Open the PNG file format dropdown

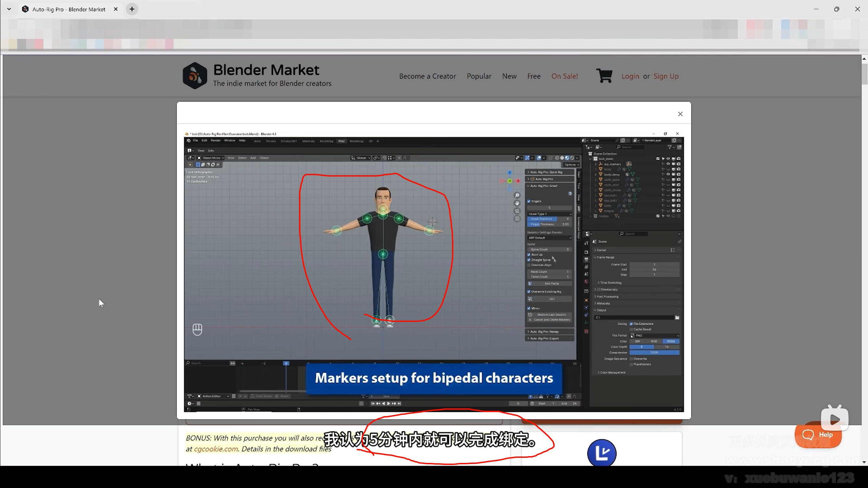(x=655, y=335)
